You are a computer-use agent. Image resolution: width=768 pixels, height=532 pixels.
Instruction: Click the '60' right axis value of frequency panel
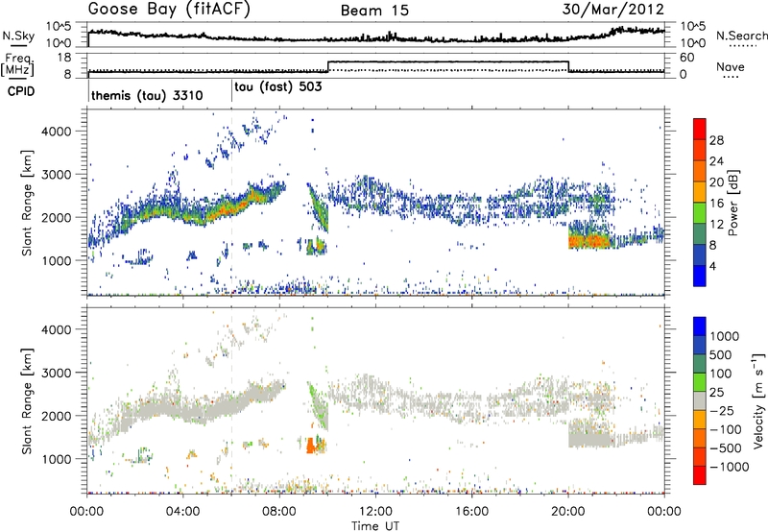pos(687,58)
